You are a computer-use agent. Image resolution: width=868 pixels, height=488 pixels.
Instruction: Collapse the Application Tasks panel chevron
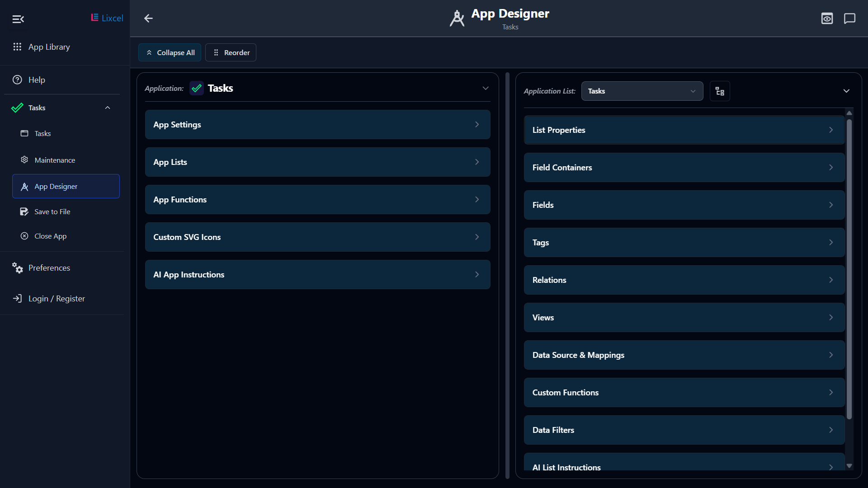(x=486, y=88)
